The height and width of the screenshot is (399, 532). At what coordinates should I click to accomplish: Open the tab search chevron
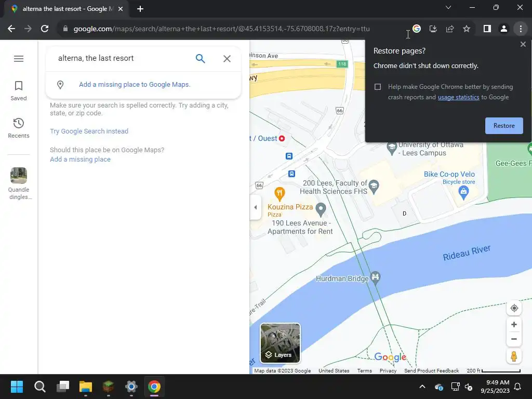(x=448, y=7)
